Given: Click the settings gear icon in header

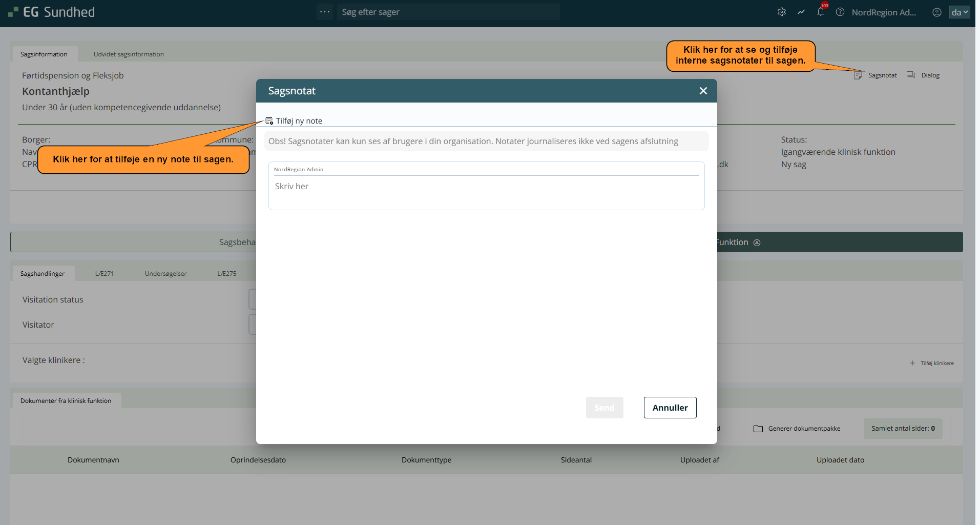Looking at the screenshot, I should tap(781, 12).
